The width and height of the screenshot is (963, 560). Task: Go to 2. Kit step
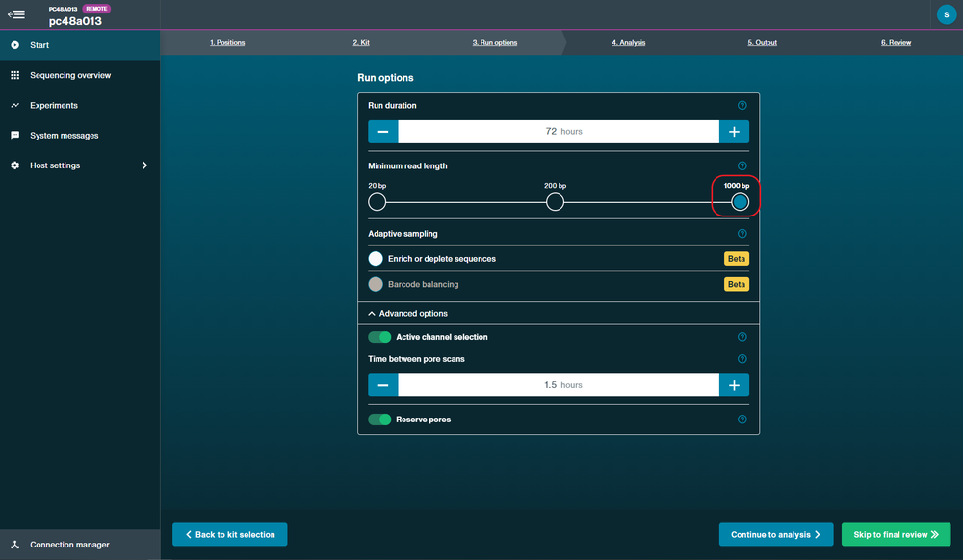[x=361, y=43]
